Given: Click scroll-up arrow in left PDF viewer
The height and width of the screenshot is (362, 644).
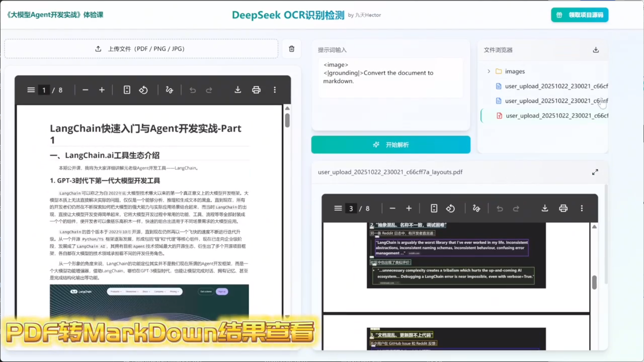Looking at the screenshot, I should pos(287,108).
